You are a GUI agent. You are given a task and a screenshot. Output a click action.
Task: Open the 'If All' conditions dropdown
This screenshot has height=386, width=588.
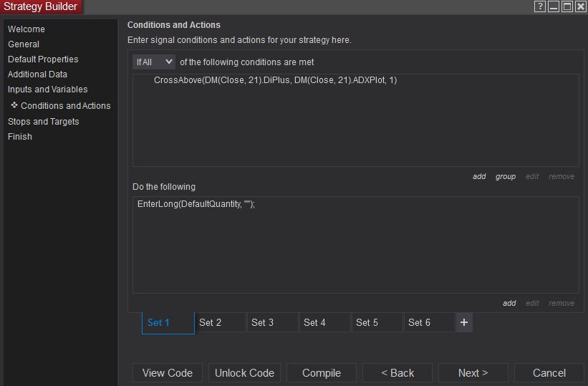(x=154, y=62)
